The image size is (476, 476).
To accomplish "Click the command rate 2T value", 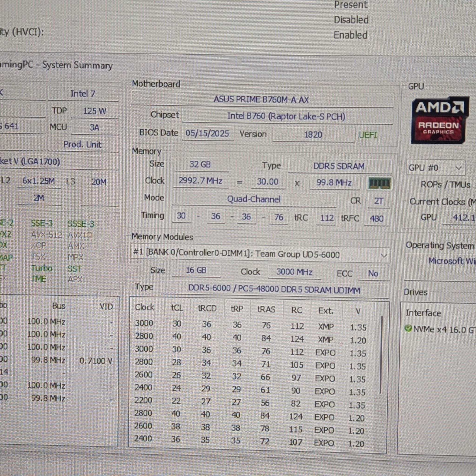I will click(378, 201).
